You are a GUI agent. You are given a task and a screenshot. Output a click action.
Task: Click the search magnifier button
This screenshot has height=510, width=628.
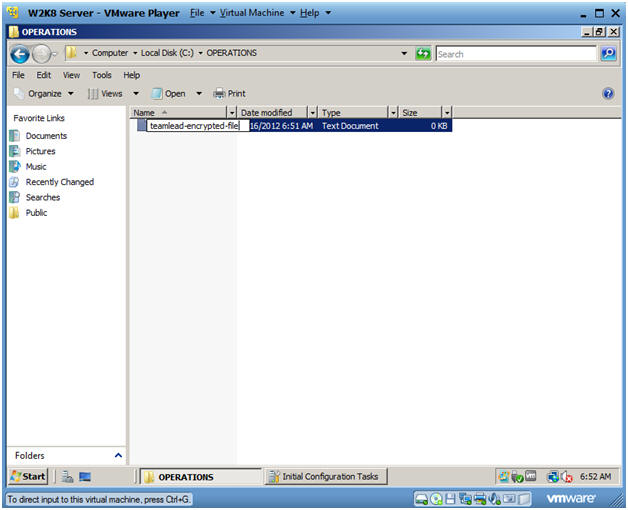[608, 53]
